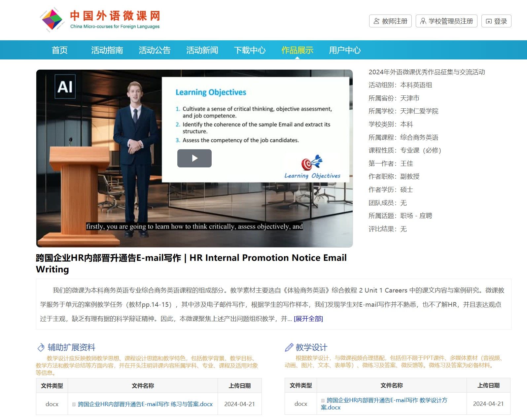
Task: Click the course title HR Internal Promotion Notice
Action: (x=191, y=263)
